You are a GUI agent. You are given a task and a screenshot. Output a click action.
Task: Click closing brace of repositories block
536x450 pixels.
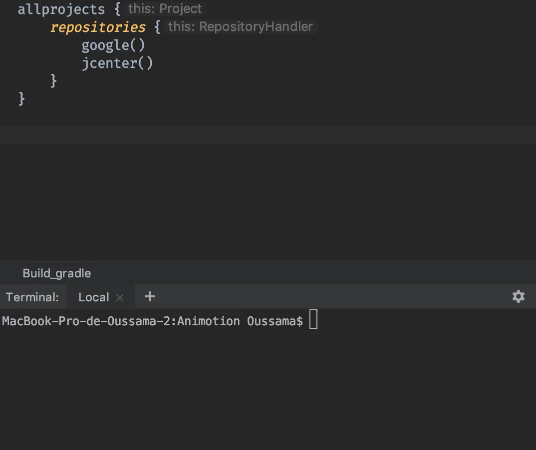53,81
